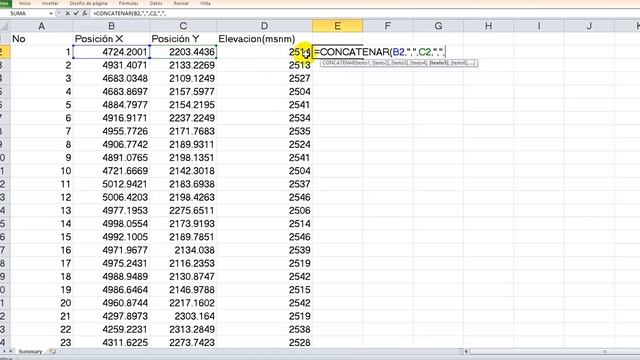Select cell with value 4311.6225
The width and height of the screenshot is (640, 360).
(x=111, y=342)
